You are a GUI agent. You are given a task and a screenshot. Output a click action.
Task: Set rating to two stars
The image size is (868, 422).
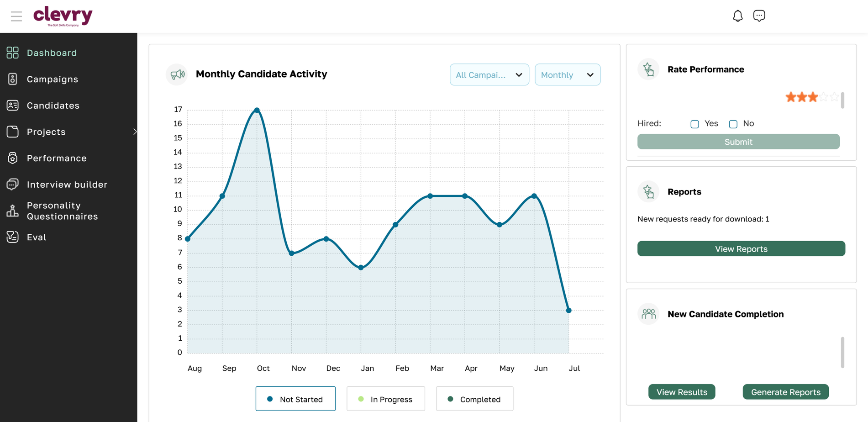click(x=802, y=97)
